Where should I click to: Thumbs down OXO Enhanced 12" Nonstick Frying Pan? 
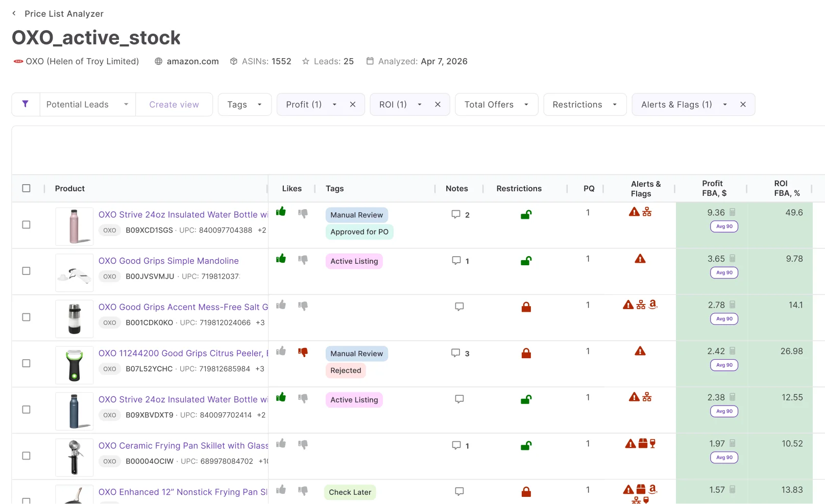point(303,491)
